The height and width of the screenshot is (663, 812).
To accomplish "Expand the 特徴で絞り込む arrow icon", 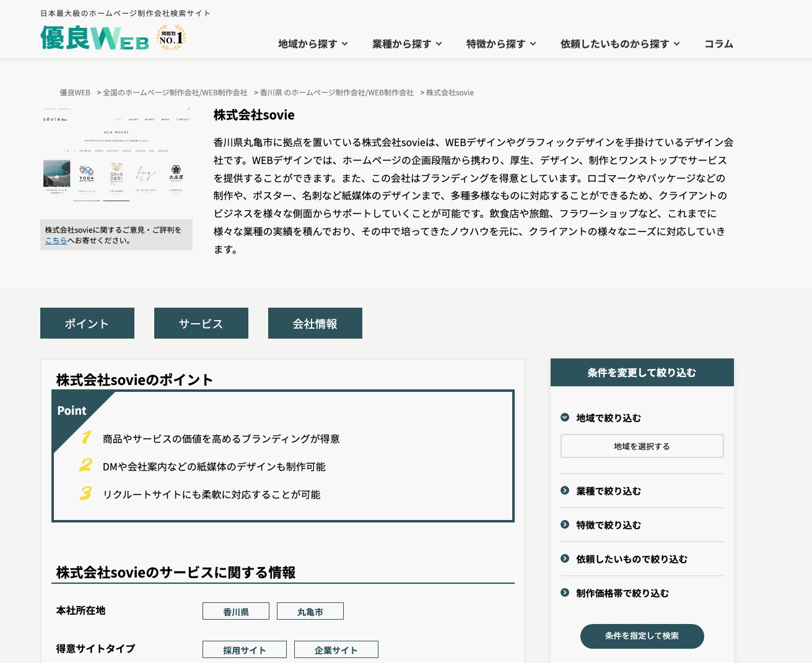I will pyautogui.click(x=565, y=524).
